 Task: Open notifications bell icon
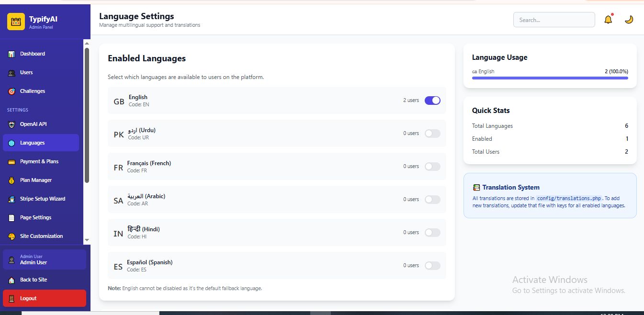coord(608,20)
